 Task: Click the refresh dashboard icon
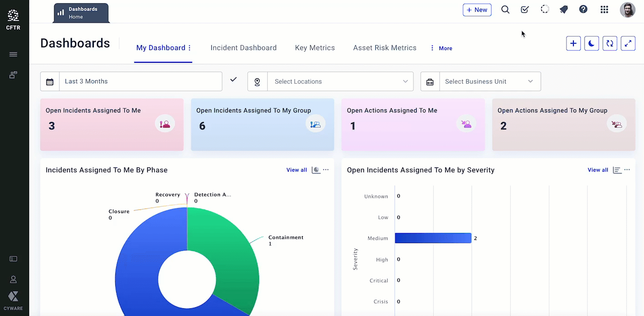pyautogui.click(x=609, y=44)
